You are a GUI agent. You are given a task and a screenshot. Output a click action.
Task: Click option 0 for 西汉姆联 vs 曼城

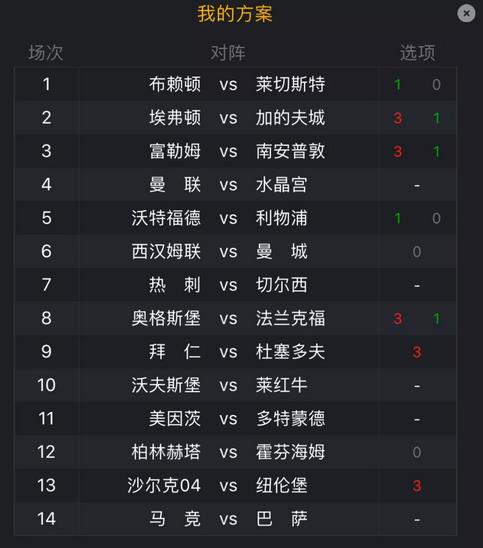tap(417, 252)
